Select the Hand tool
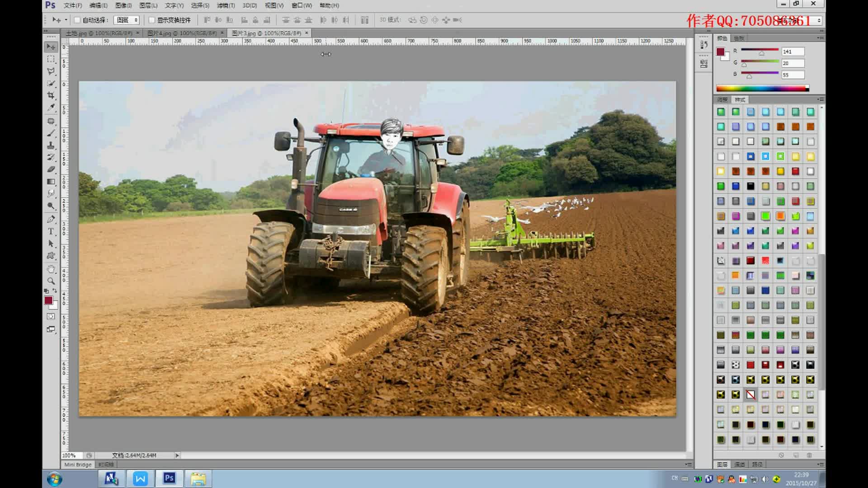This screenshot has height=488, width=868. pos(51,269)
